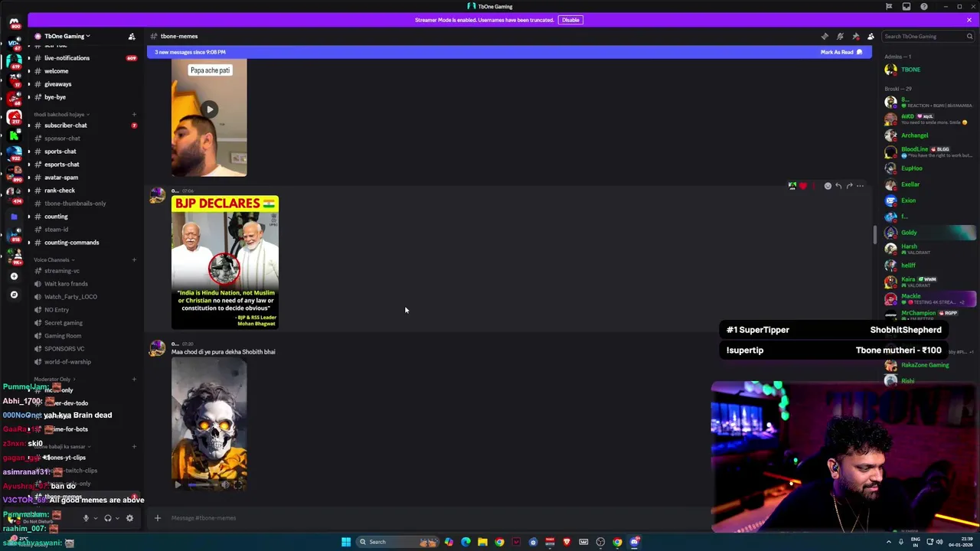Toggle the member list icon
This screenshot has height=551, width=980.
871,36
